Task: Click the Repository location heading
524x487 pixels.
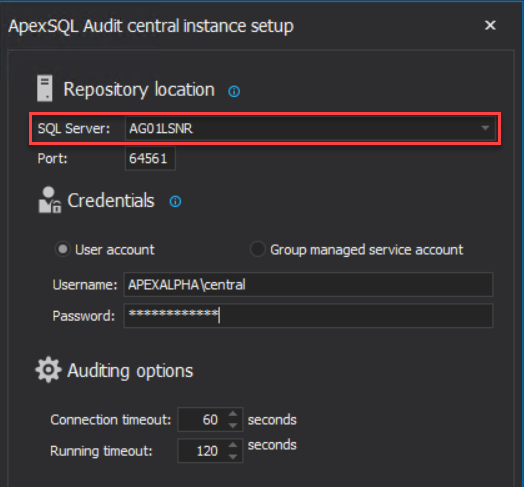Action: coord(139,90)
